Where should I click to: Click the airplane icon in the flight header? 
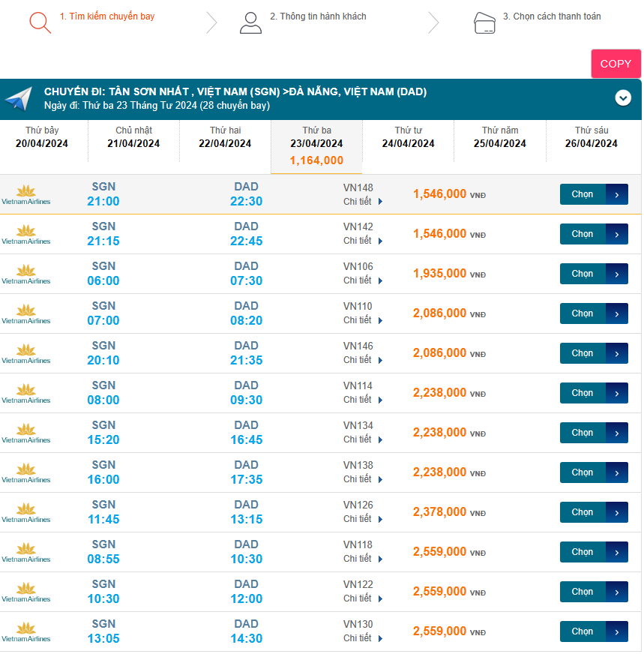pos(19,99)
